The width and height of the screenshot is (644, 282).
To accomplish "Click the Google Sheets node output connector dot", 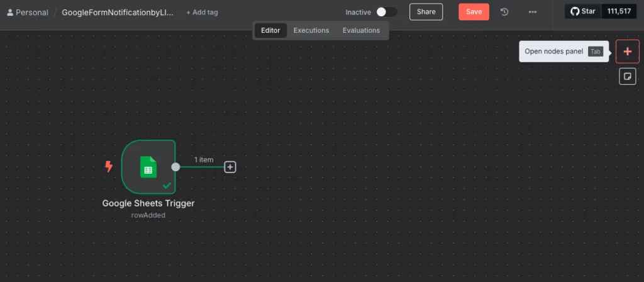I will pos(175,167).
